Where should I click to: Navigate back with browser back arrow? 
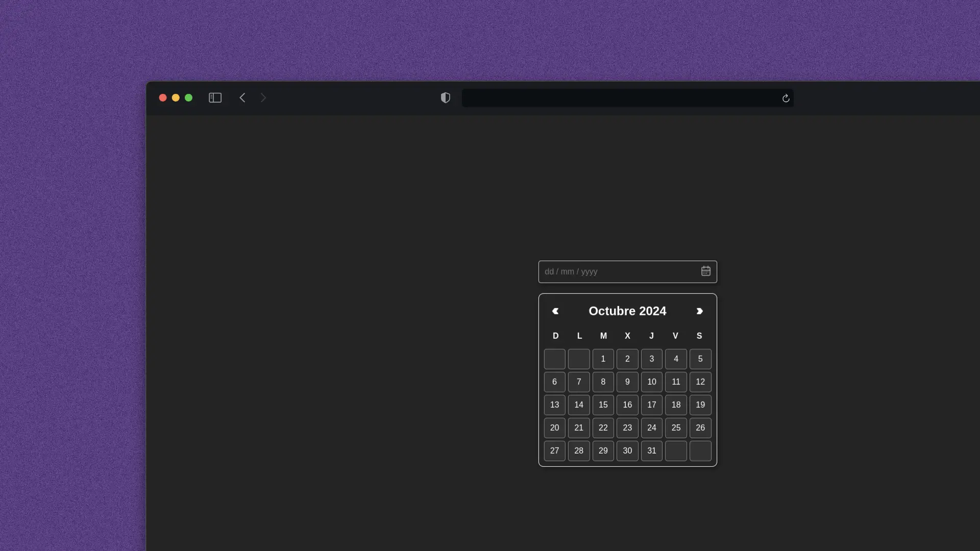pyautogui.click(x=242, y=97)
